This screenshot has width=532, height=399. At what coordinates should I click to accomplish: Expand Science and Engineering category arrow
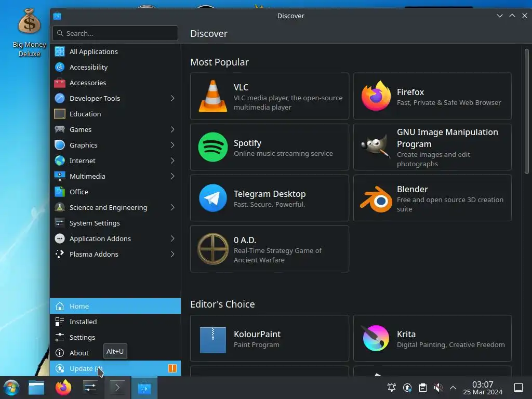point(172,208)
